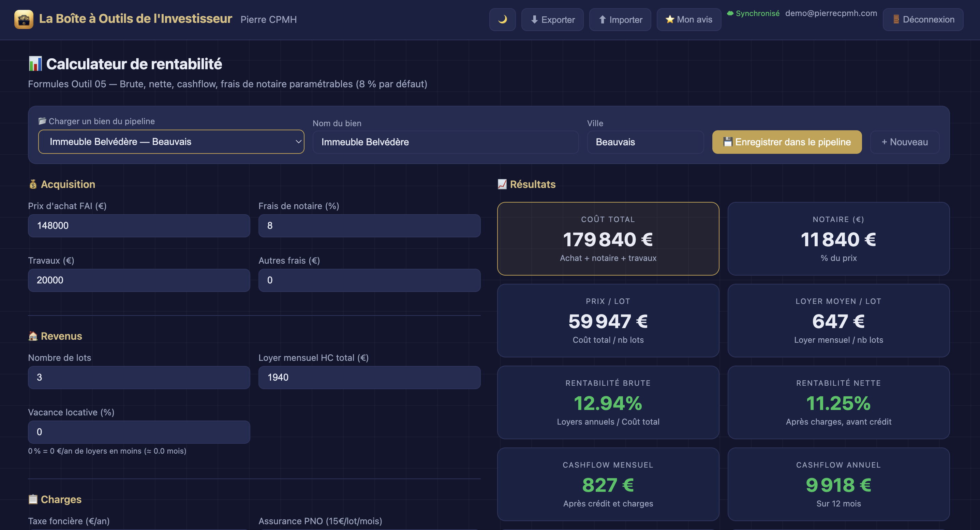The width and height of the screenshot is (980, 530).
Task: Click the Nom du bien input field
Action: pyautogui.click(x=445, y=142)
